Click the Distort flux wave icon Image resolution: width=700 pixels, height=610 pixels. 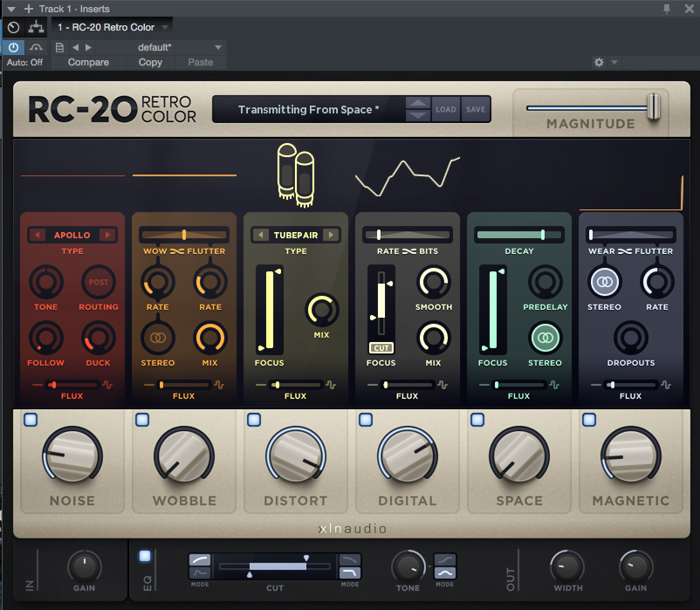[x=331, y=385]
